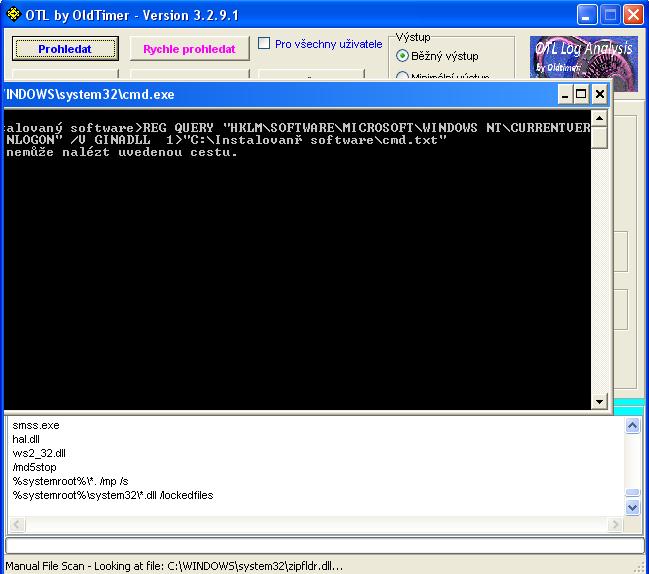
Task: Click the REG QUERY command line in console
Action: 297,134
